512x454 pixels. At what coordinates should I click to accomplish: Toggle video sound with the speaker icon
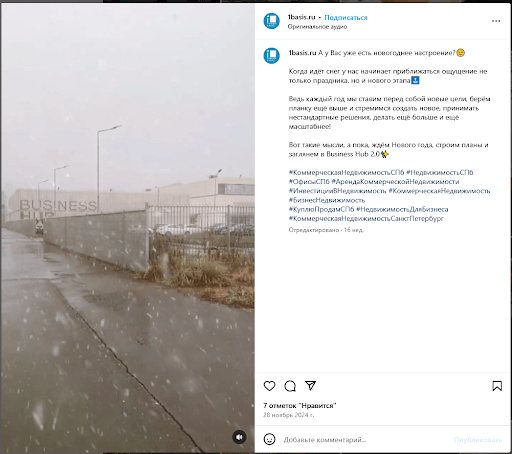[239, 437]
